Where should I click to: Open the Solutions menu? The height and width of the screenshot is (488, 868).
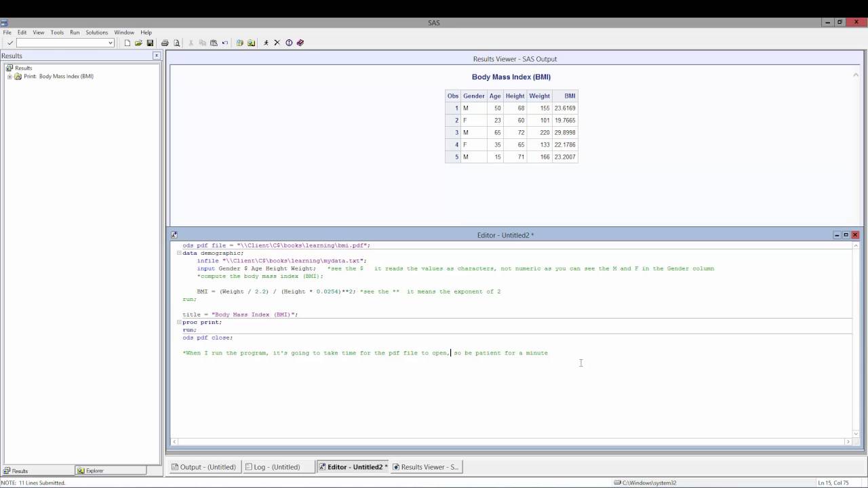[97, 33]
